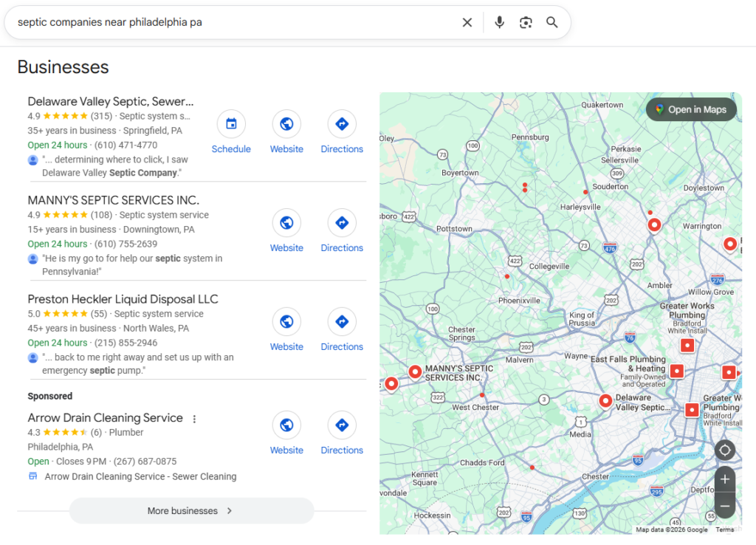Open in Maps from the map overlay
The width and height of the screenshot is (756, 545).
coord(691,109)
